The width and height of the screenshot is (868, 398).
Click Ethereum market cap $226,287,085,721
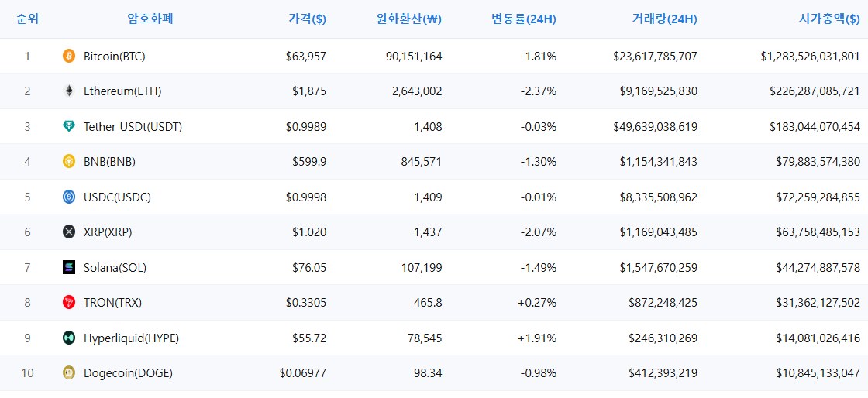(x=815, y=91)
